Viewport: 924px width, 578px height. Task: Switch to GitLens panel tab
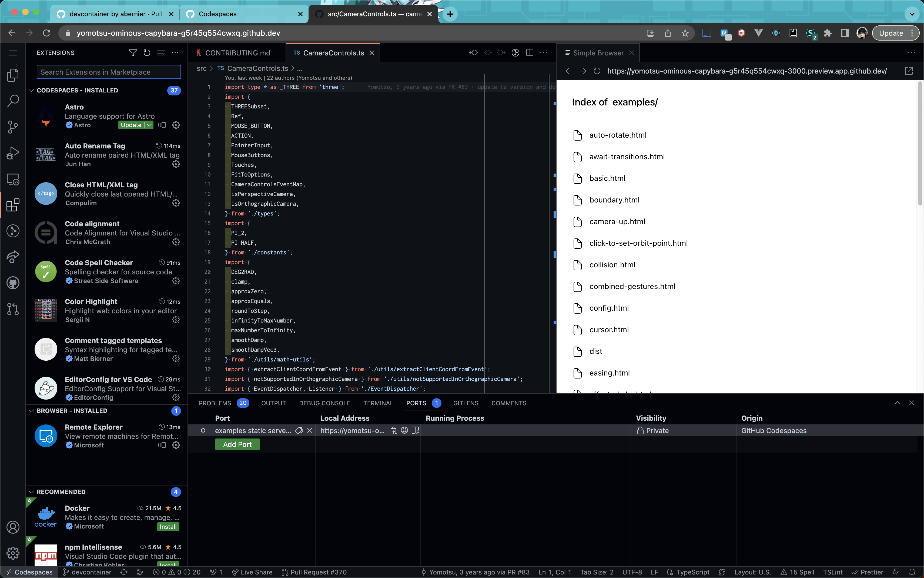pyautogui.click(x=466, y=403)
